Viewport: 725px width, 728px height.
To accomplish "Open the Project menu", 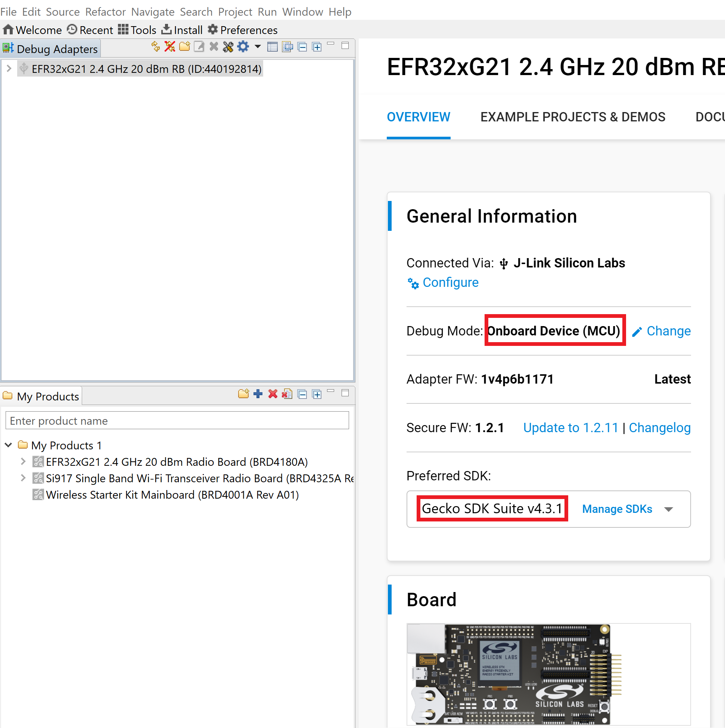I will pyautogui.click(x=235, y=12).
